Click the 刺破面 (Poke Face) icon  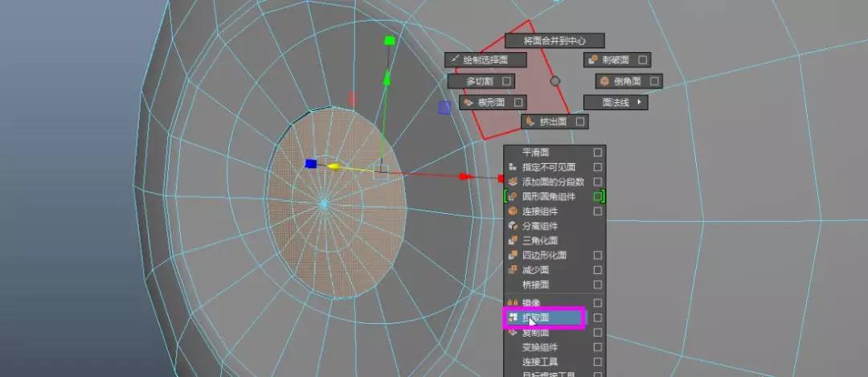592,60
